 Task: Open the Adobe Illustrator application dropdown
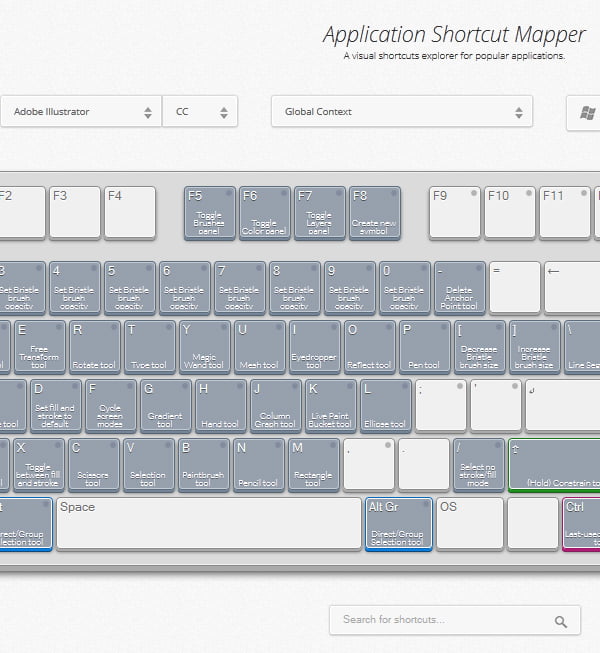pos(81,112)
